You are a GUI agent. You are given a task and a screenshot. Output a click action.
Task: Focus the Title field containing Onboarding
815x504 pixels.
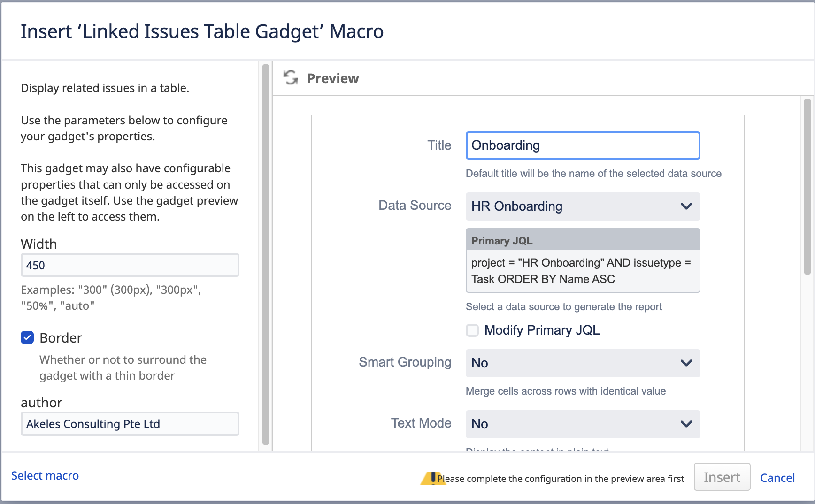582,145
